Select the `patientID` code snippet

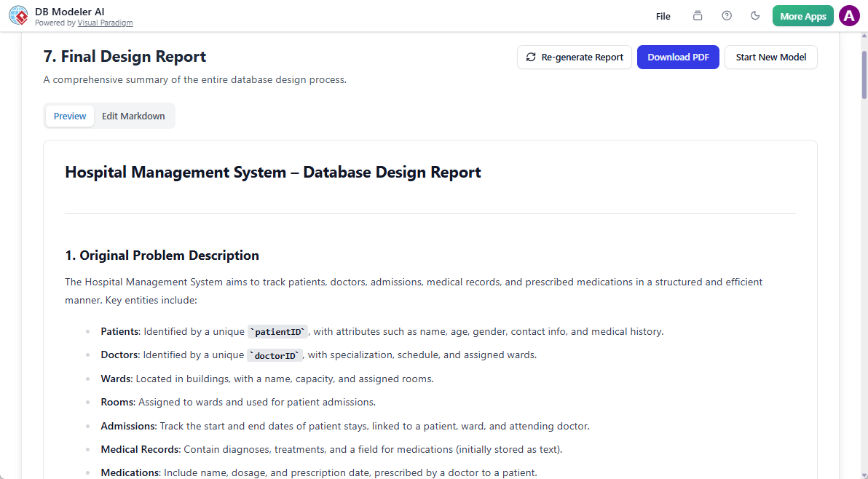point(277,331)
